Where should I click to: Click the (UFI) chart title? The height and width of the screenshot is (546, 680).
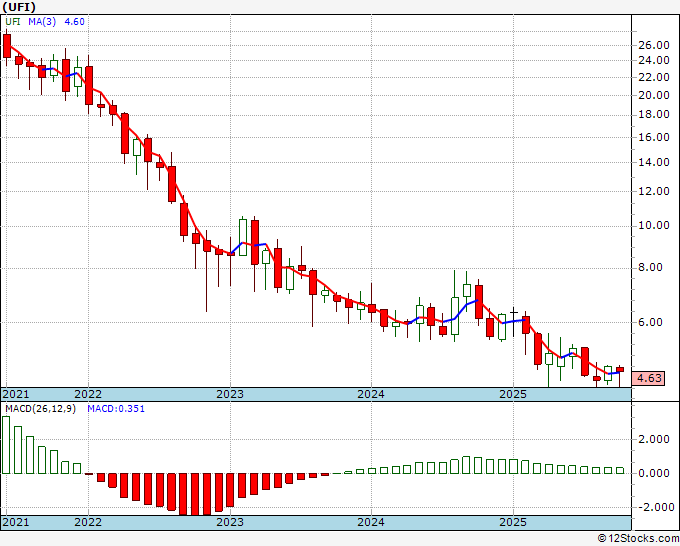(19, 7)
